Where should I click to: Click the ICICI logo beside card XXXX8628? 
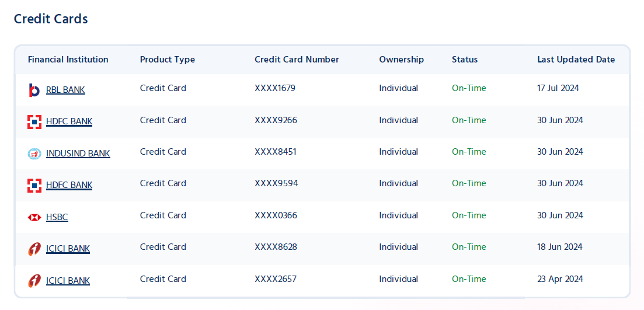[34, 249]
